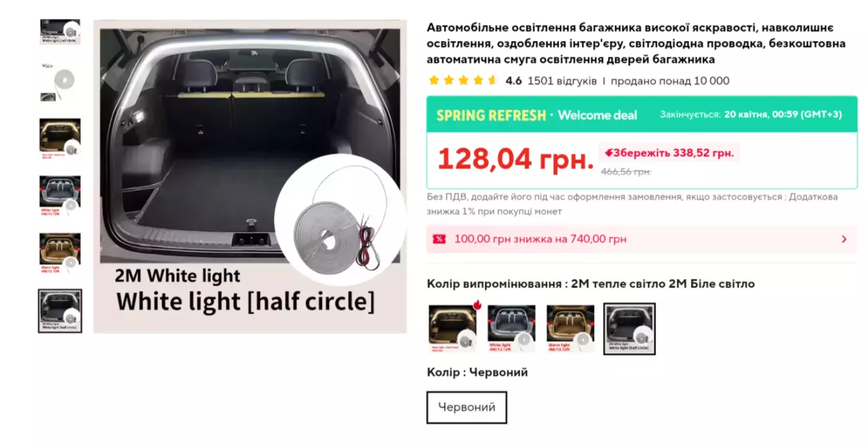Choose the Warm light 4M emission color variant swatch
This screenshot has height=443, width=868.
click(x=571, y=328)
